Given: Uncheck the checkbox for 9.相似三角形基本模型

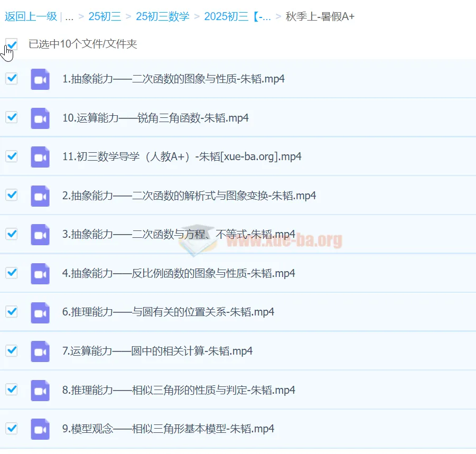Looking at the screenshot, I should click(x=12, y=429).
